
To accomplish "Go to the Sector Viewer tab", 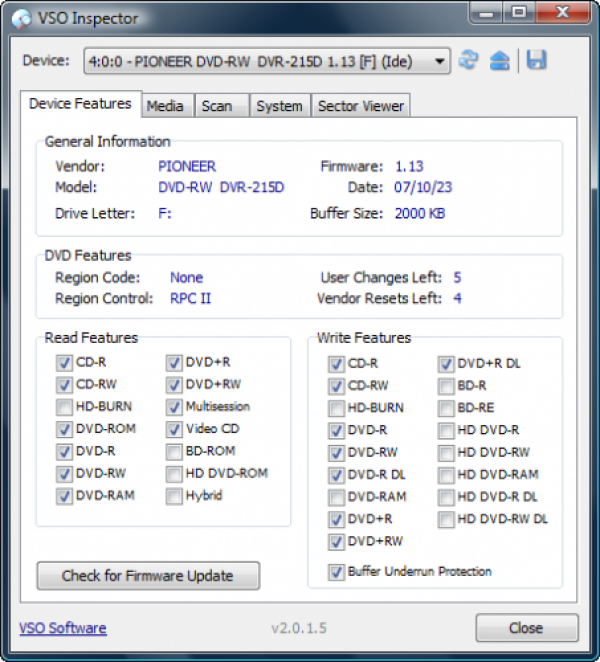I will point(361,106).
